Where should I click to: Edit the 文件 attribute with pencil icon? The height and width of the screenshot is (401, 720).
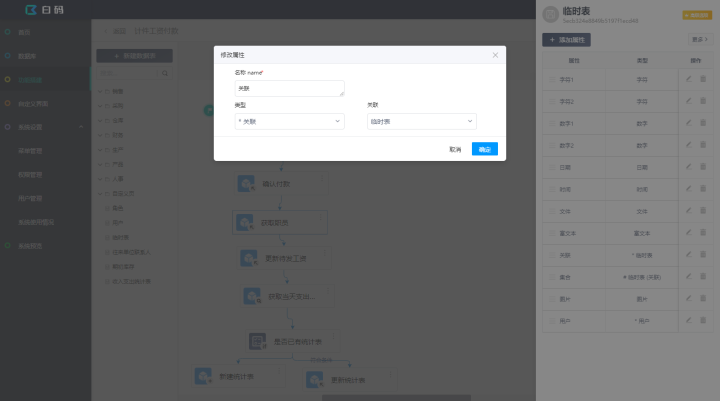point(689,211)
